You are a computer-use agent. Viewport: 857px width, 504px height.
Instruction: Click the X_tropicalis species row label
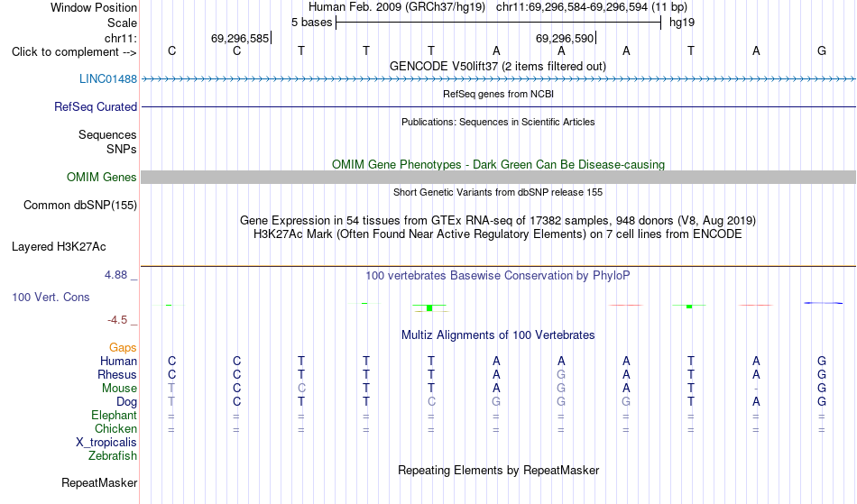[x=106, y=443]
